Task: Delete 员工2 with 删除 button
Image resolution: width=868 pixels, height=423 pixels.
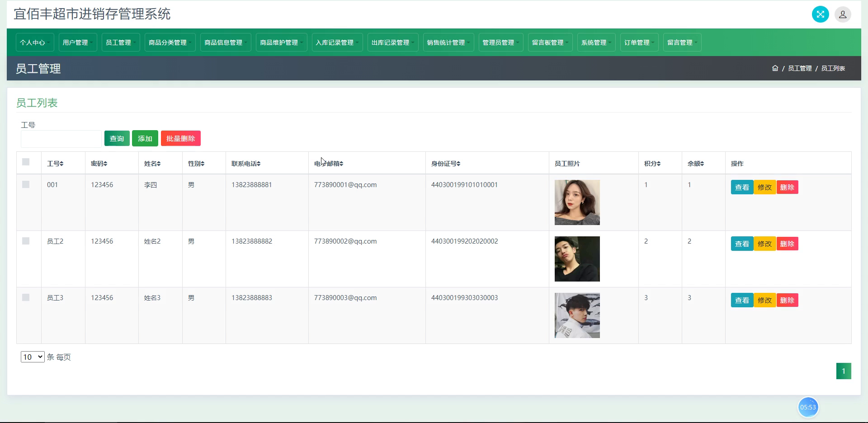Action: (x=788, y=244)
